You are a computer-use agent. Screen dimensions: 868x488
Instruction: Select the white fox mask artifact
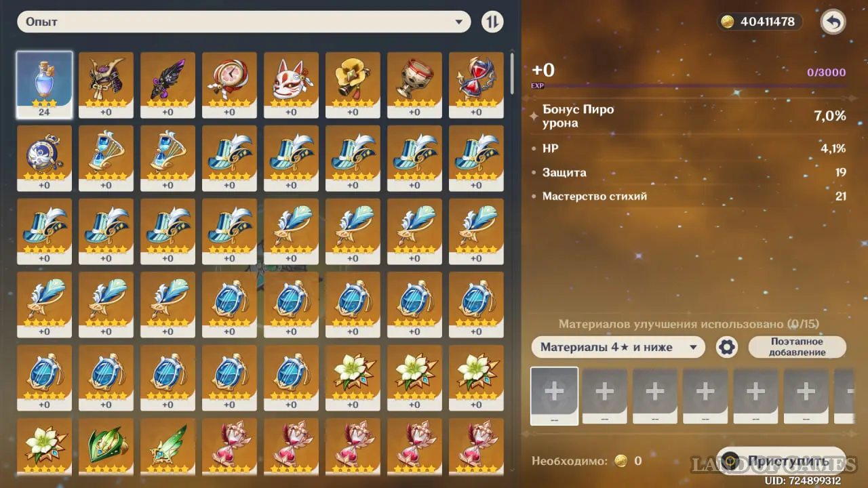point(291,85)
